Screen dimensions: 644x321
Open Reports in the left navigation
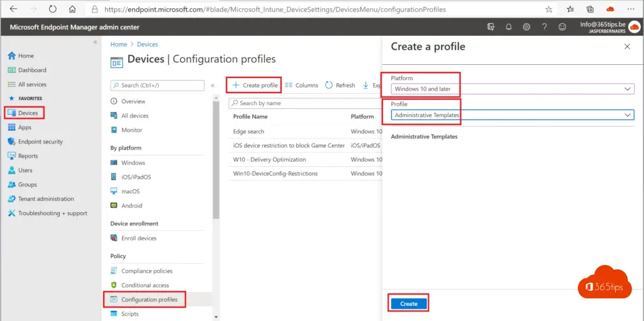(x=28, y=155)
